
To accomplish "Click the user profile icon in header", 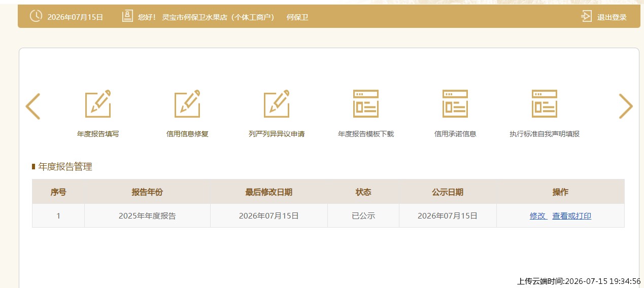I will [127, 16].
